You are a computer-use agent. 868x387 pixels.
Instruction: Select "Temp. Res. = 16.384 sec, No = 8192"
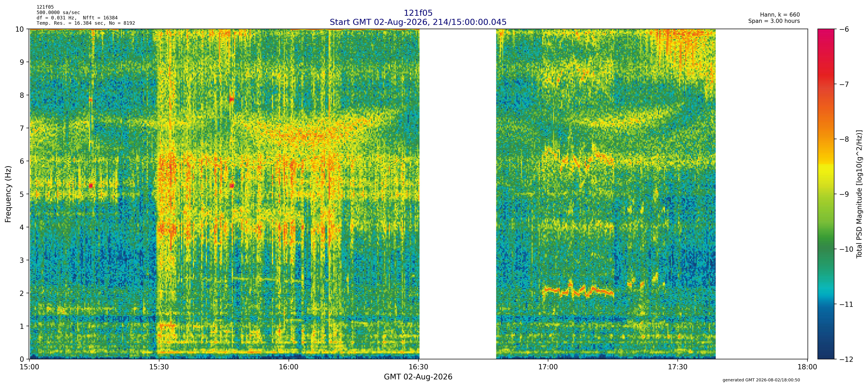click(86, 23)
